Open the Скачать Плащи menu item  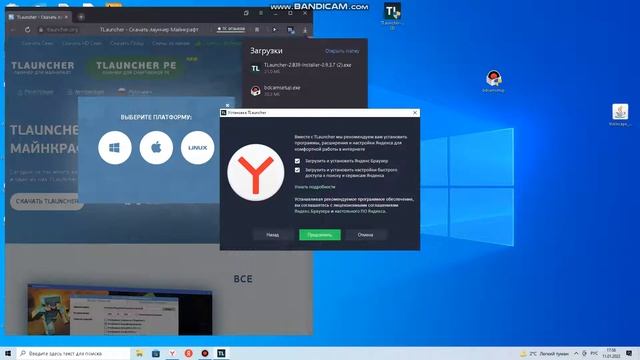[127, 43]
